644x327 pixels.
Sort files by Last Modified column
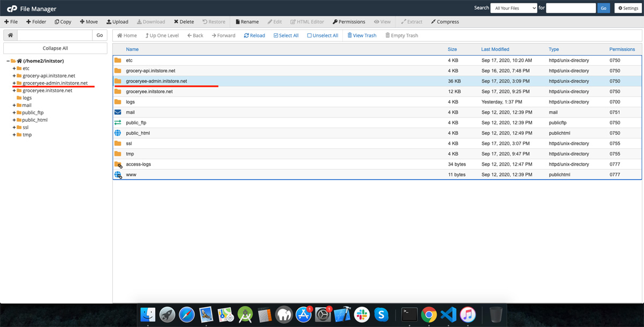495,49
